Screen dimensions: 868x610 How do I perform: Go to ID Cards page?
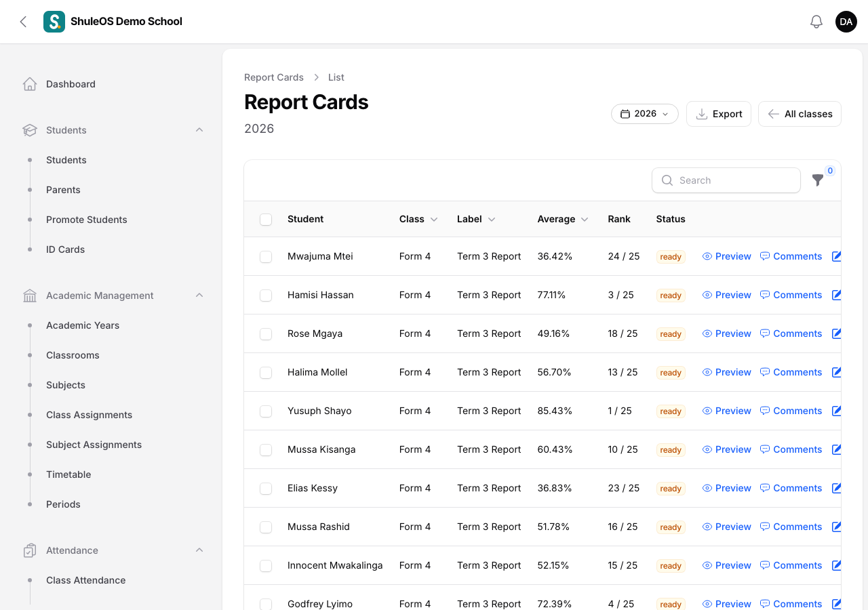click(x=66, y=249)
